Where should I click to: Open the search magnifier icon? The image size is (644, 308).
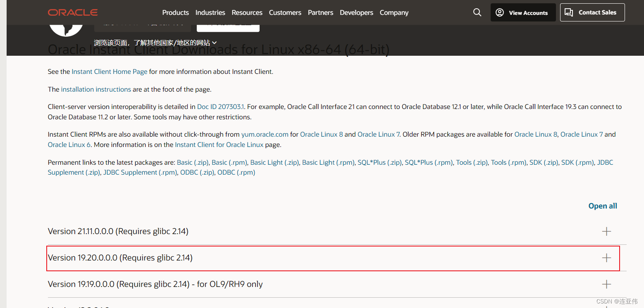(x=477, y=12)
